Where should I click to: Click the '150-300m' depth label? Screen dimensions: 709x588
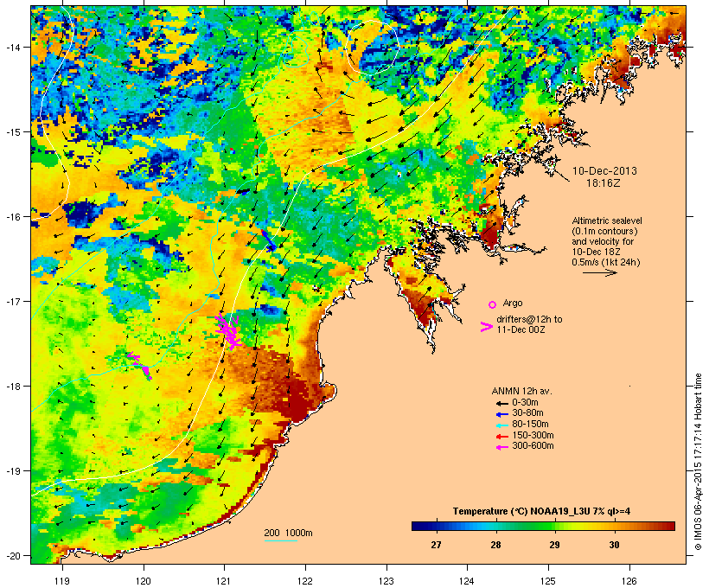point(533,435)
